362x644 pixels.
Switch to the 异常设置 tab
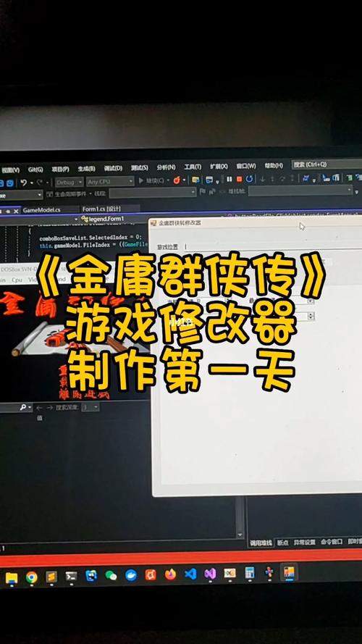coord(304,542)
